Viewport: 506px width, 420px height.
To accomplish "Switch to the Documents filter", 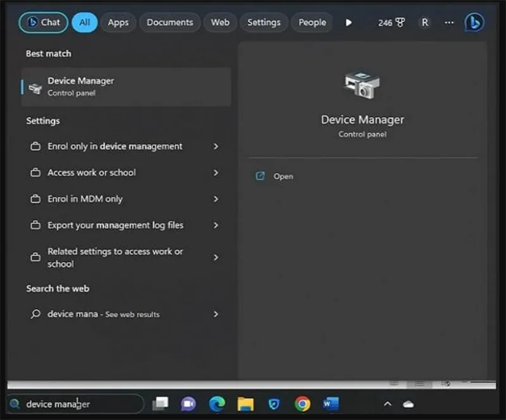I will (x=170, y=22).
